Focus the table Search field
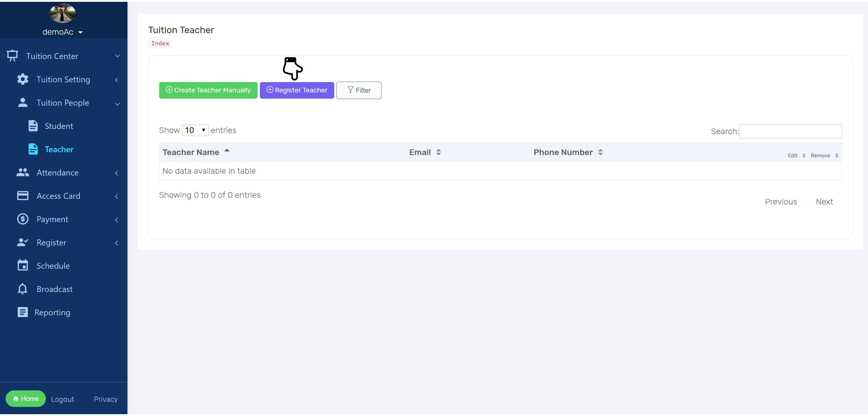The width and height of the screenshot is (868, 416). point(790,131)
